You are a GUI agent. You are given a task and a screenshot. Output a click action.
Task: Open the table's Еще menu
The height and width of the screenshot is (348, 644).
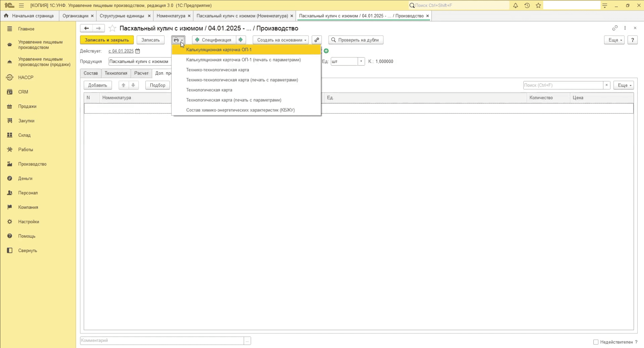coord(624,85)
